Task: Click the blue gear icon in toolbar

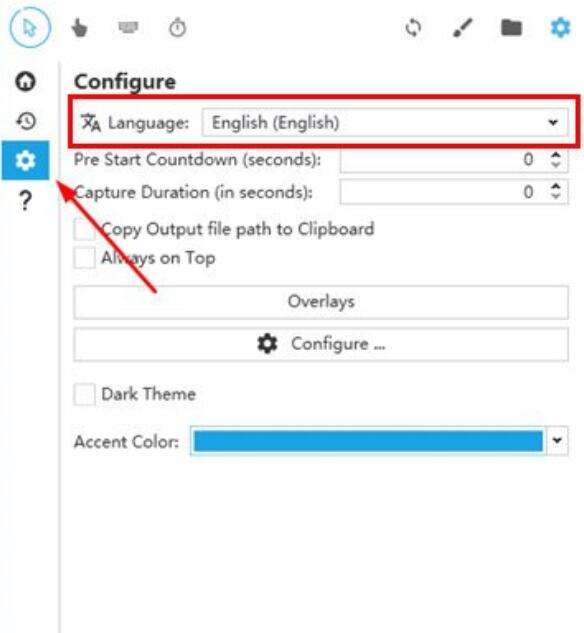Action: point(561,28)
